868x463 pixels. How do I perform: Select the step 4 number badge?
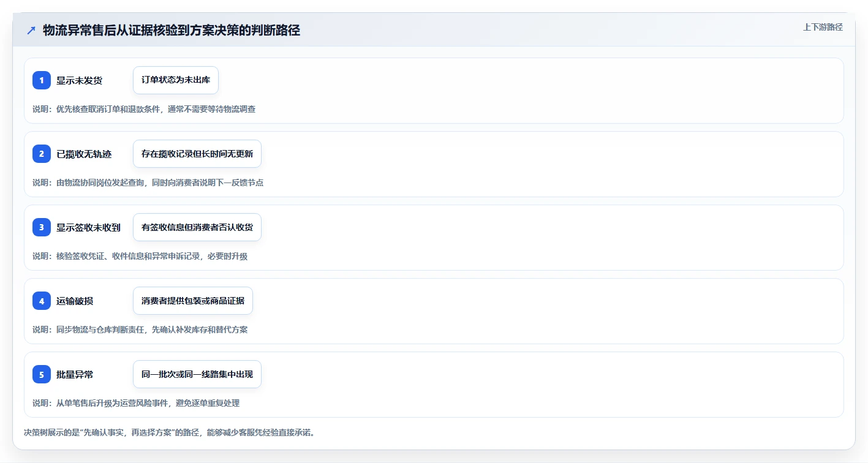[x=42, y=301]
